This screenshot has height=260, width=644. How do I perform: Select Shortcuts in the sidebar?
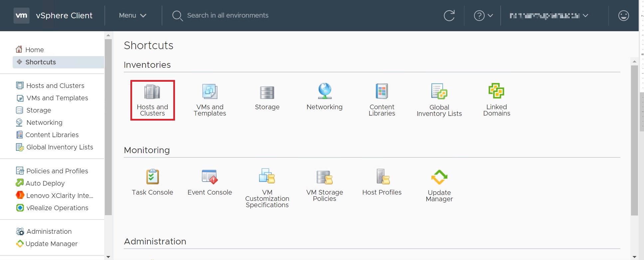(x=58, y=62)
